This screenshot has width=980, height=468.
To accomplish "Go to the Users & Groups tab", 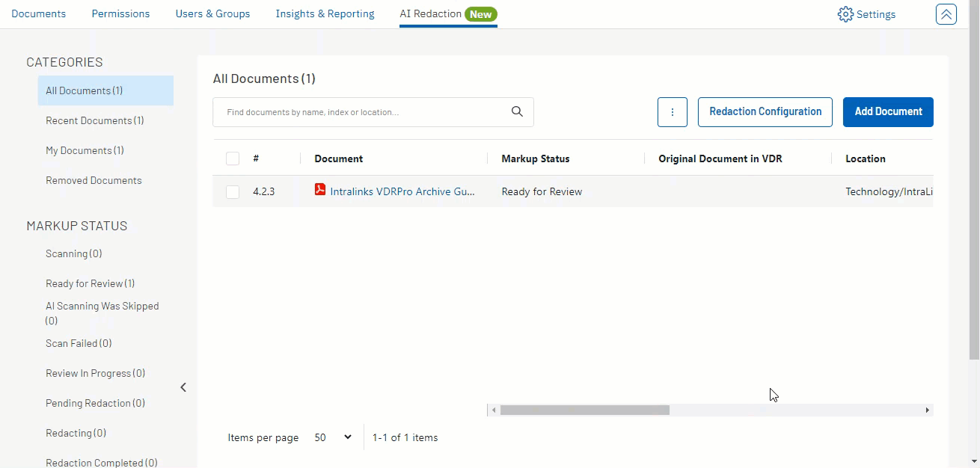I will (212, 13).
